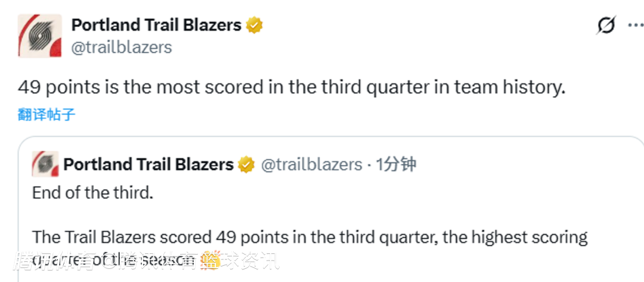Open the three-dot more options menu
Viewport: 644px width, 282px height.
point(636,26)
